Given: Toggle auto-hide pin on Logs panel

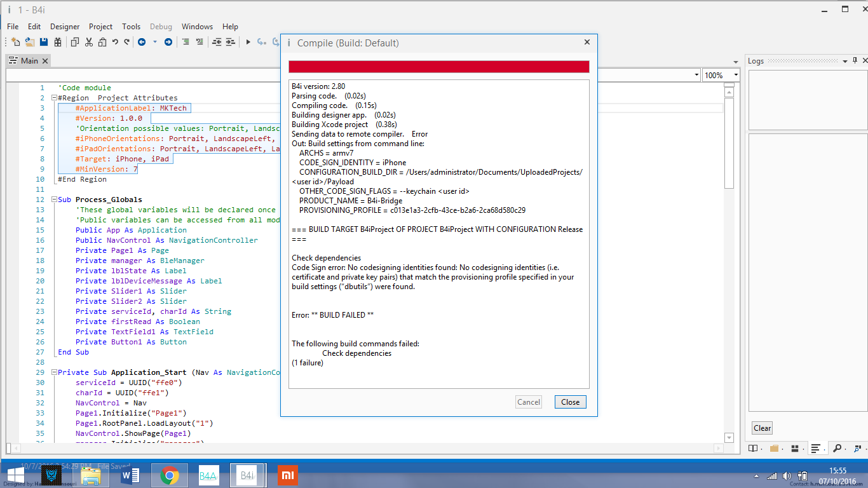Looking at the screenshot, I should (x=855, y=61).
